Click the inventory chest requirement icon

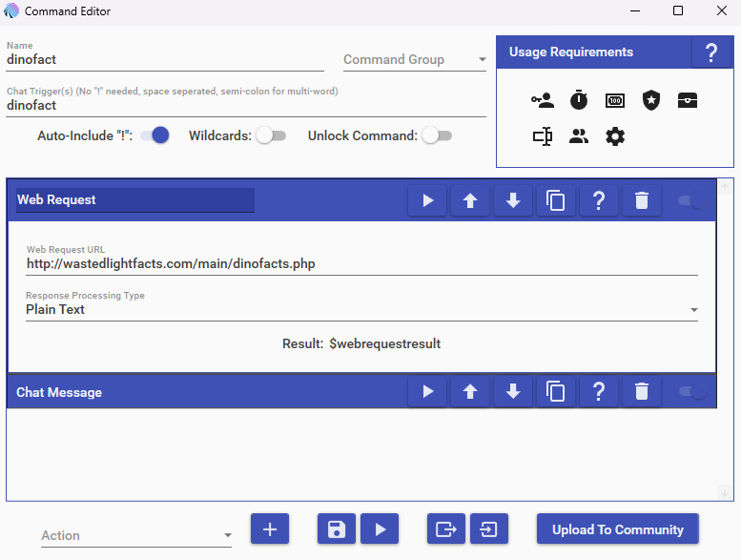[x=688, y=100]
